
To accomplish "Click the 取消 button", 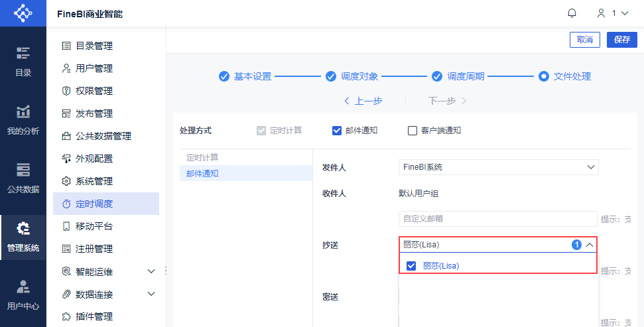I will coord(585,40).
